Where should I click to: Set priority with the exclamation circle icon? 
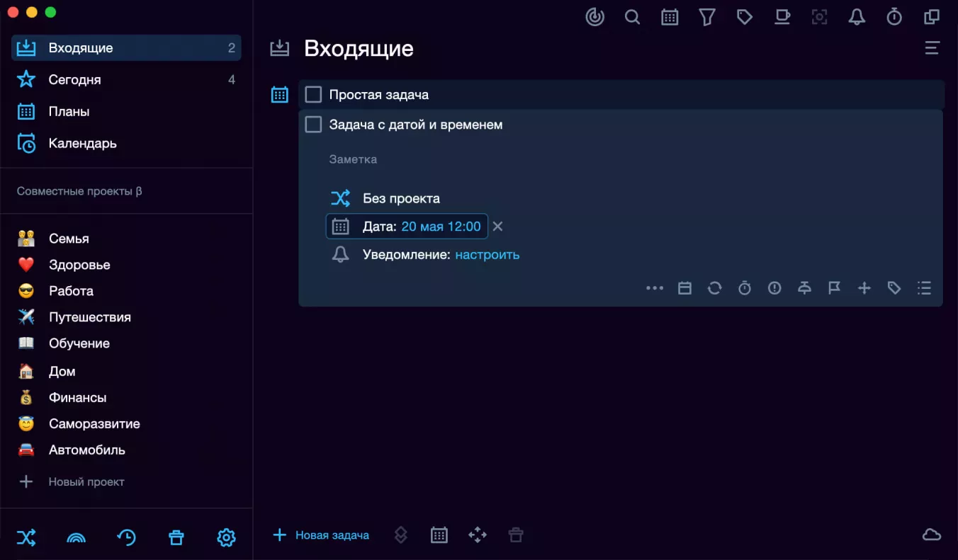coord(774,288)
